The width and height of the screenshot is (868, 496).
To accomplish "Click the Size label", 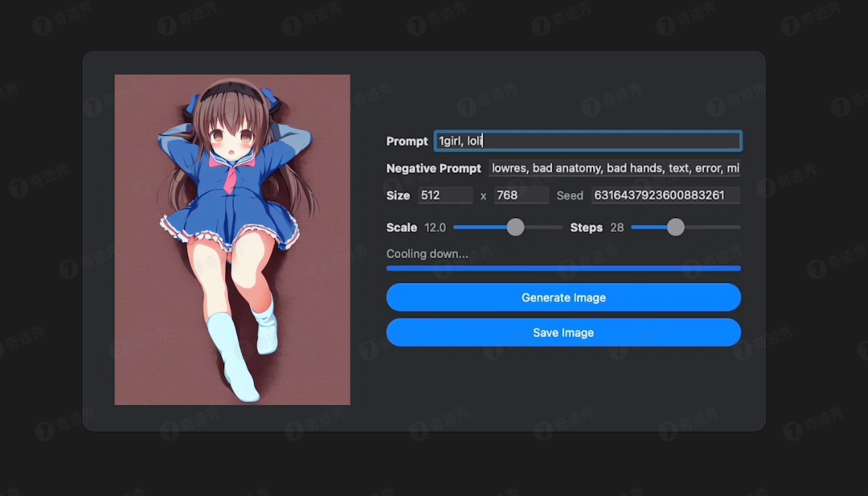I will 398,195.
